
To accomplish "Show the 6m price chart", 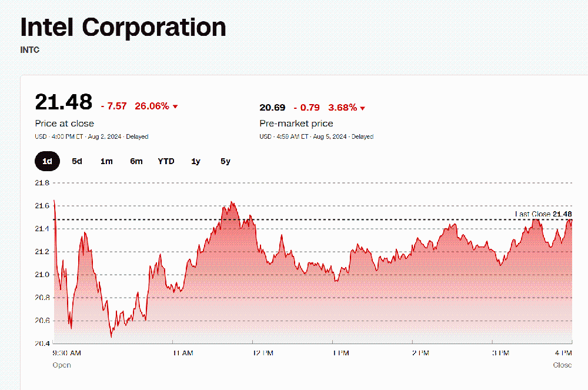I will tap(136, 161).
